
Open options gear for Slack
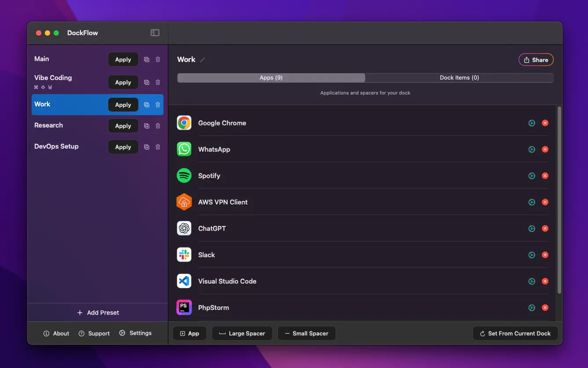pyautogui.click(x=532, y=255)
